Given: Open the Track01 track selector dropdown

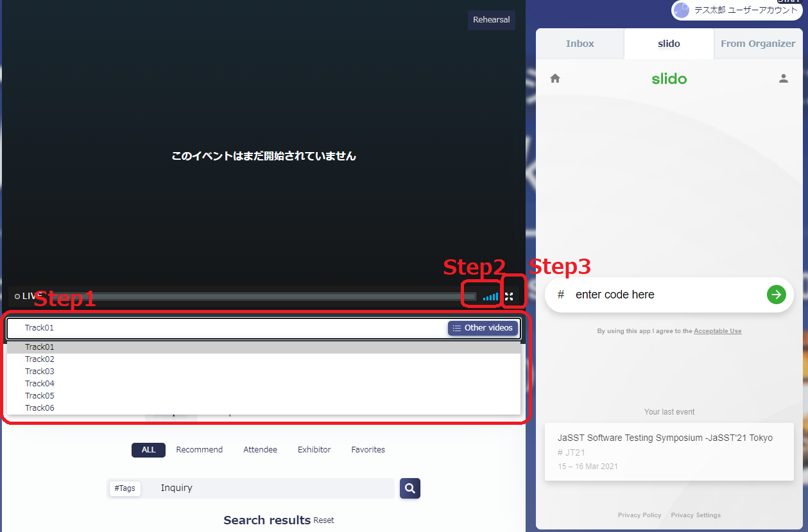Looking at the screenshot, I should click(225, 328).
